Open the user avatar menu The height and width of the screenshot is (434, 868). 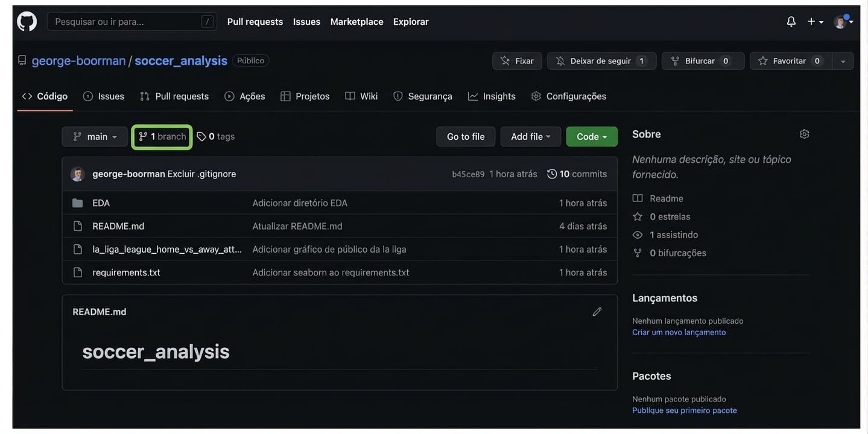pos(843,22)
